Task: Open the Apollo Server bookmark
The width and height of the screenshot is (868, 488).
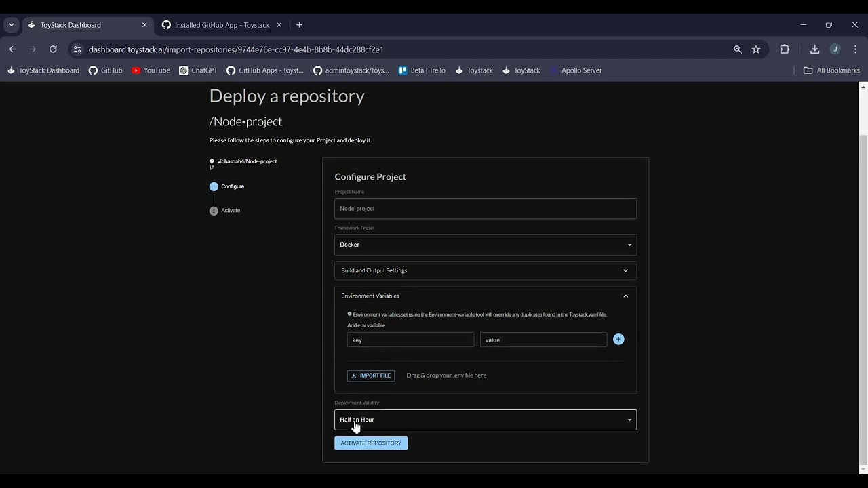Action: [x=576, y=70]
